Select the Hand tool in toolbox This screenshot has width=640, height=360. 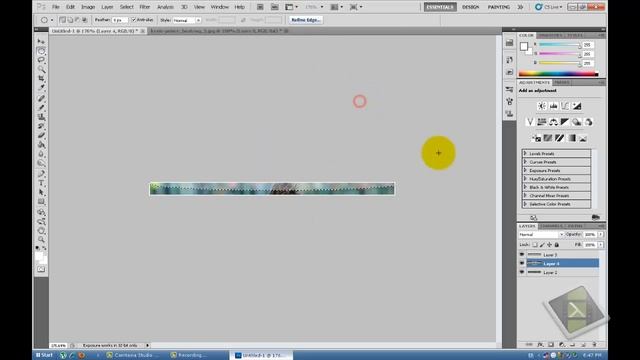pyautogui.click(x=41, y=231)
